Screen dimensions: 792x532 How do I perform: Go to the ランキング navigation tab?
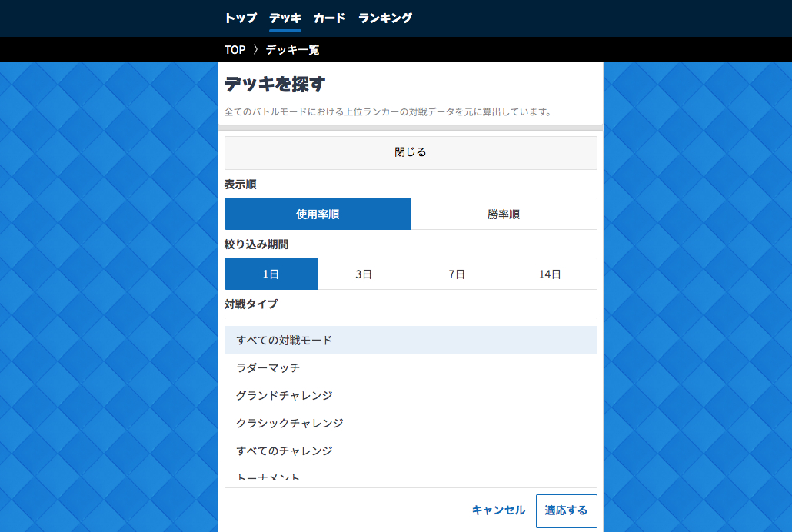click(385, 18)
